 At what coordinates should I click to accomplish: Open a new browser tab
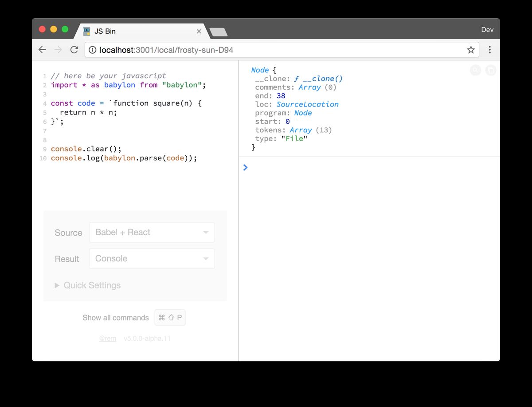pyautogui.click(x=218, y=32)
